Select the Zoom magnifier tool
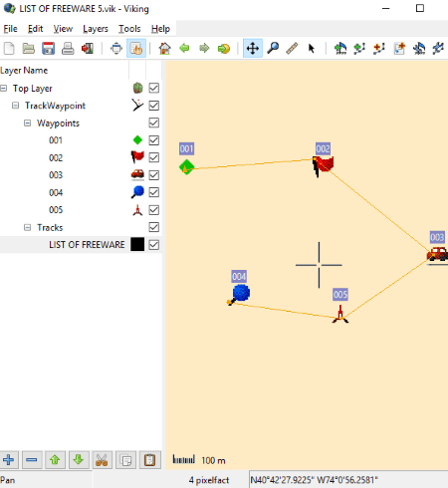The image size is (448, 488). (x=273, y=49)
